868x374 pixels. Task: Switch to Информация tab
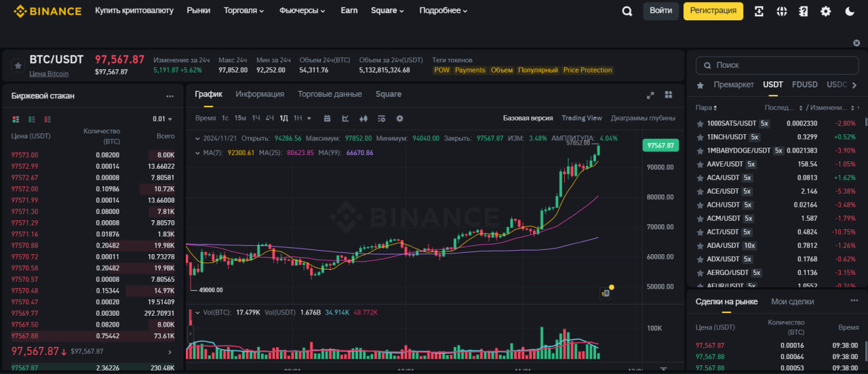tap(260, 94)
